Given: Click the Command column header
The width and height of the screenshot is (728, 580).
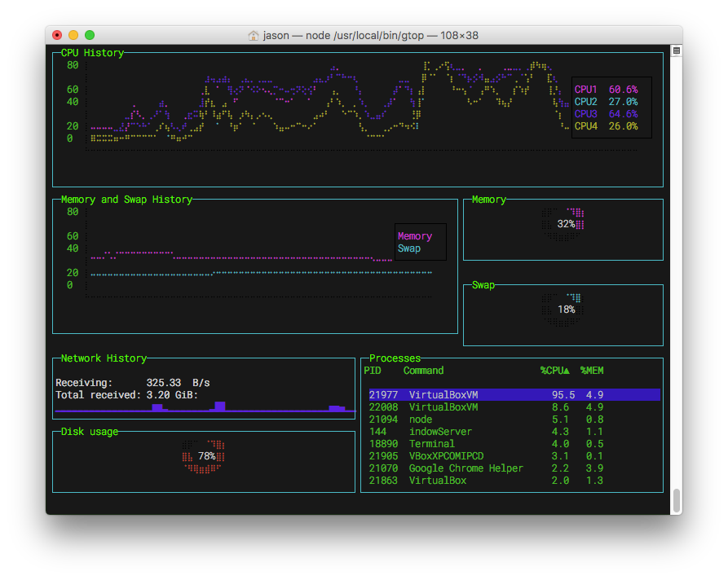Looking at the screenshot, I should tap(423, 371).
